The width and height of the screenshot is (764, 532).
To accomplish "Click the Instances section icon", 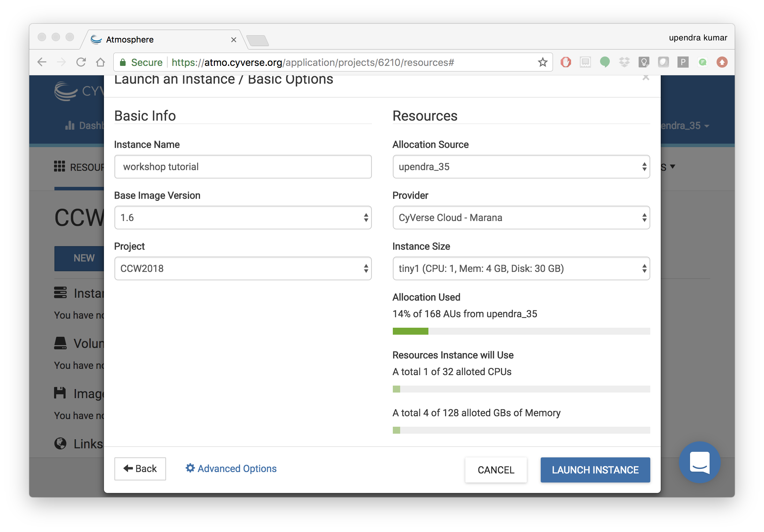I will [60, 293].
